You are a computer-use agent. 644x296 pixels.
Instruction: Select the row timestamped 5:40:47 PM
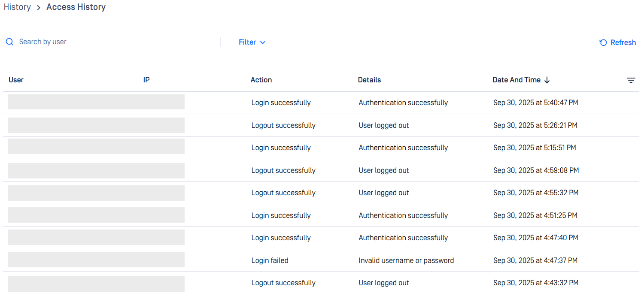click(x=535, y=103)
